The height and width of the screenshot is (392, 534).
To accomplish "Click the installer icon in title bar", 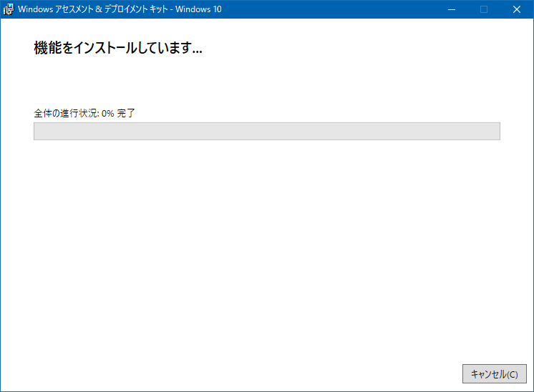I will (8, 9).
